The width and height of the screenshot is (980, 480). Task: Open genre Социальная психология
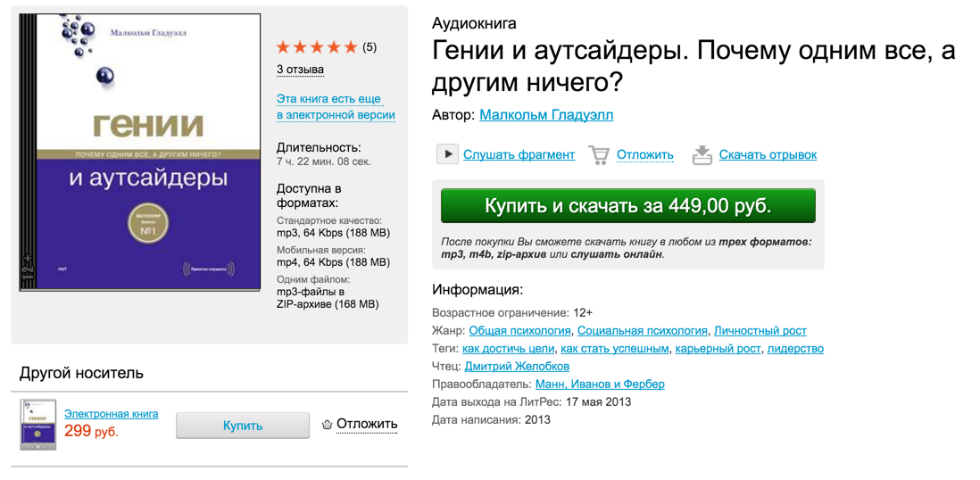[643, 331]
